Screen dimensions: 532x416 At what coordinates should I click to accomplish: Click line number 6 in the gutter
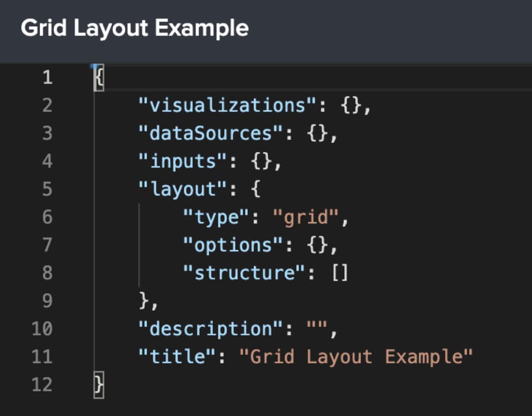[x=47, y=217]
